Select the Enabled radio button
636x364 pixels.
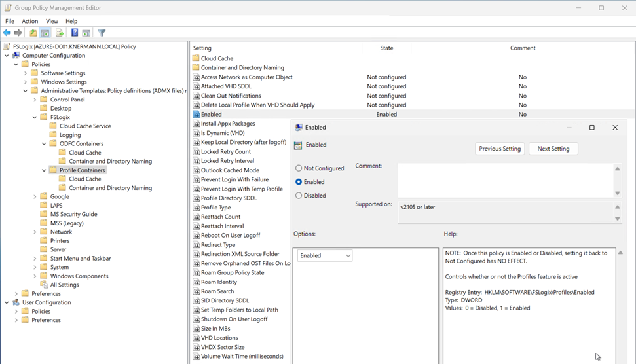point(299,181)
